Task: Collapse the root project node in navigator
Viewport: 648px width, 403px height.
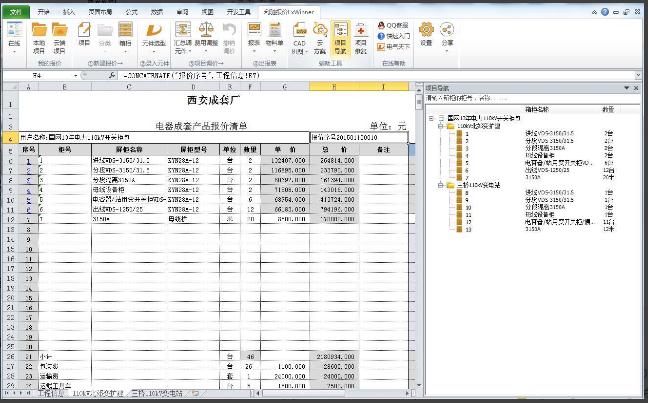Action: [431, 118]
